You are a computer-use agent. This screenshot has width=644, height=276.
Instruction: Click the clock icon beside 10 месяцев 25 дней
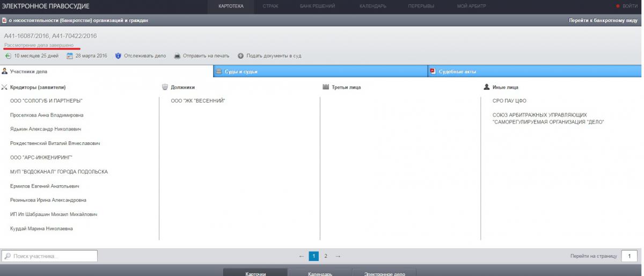8,56
